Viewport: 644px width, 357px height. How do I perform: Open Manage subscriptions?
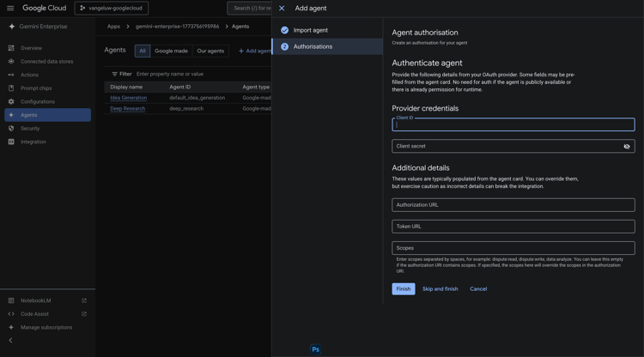[47, 328]
